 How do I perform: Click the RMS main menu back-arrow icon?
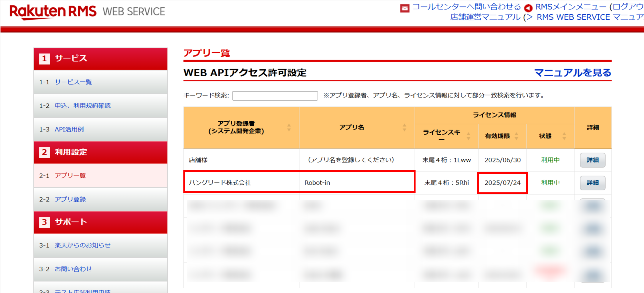(x=528, y=8)
